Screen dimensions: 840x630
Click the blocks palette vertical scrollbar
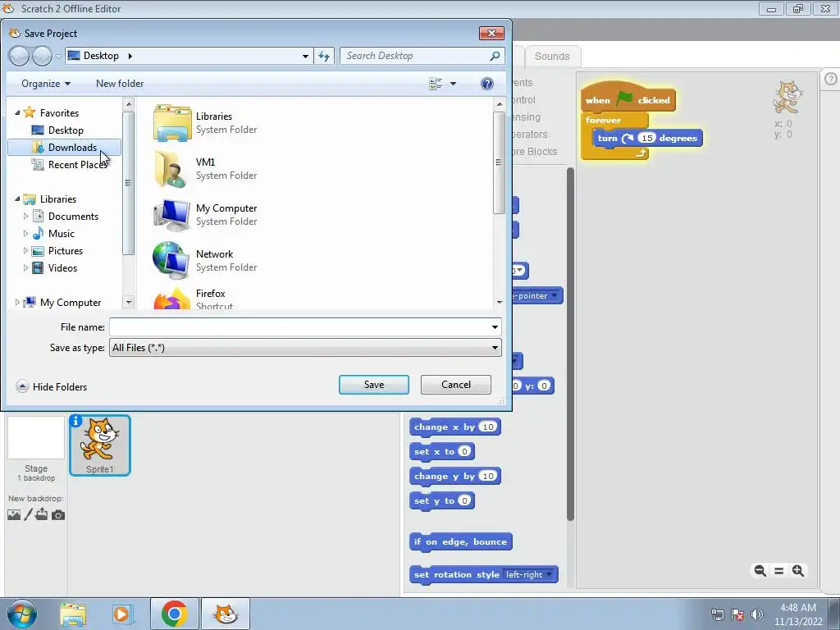(x=570, y=343)
